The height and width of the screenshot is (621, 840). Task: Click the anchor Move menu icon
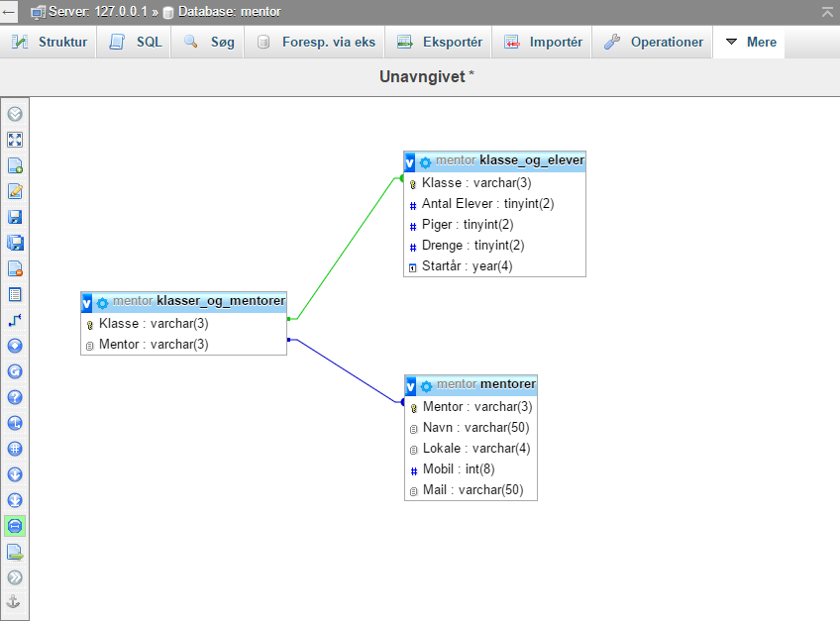click(x=14, y=602)
